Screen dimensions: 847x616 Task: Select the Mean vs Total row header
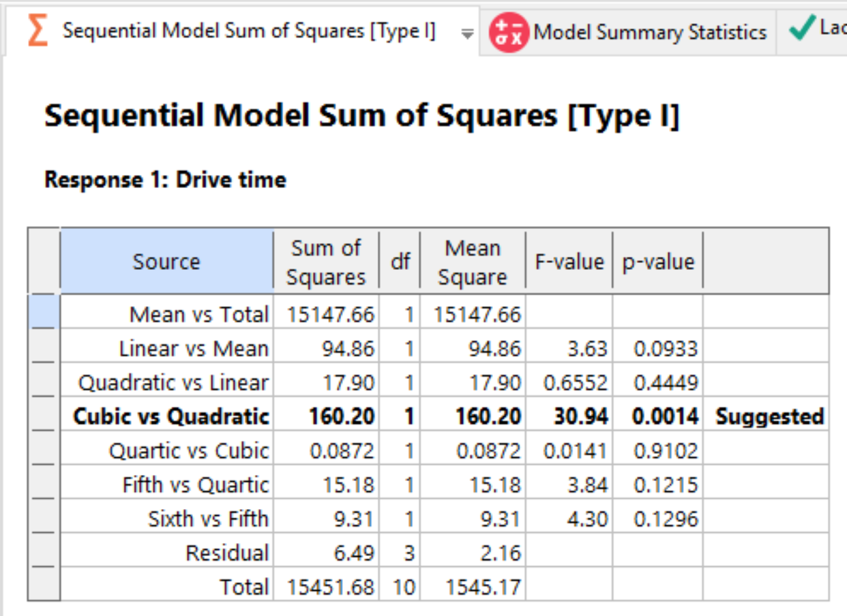pos(44,314)
